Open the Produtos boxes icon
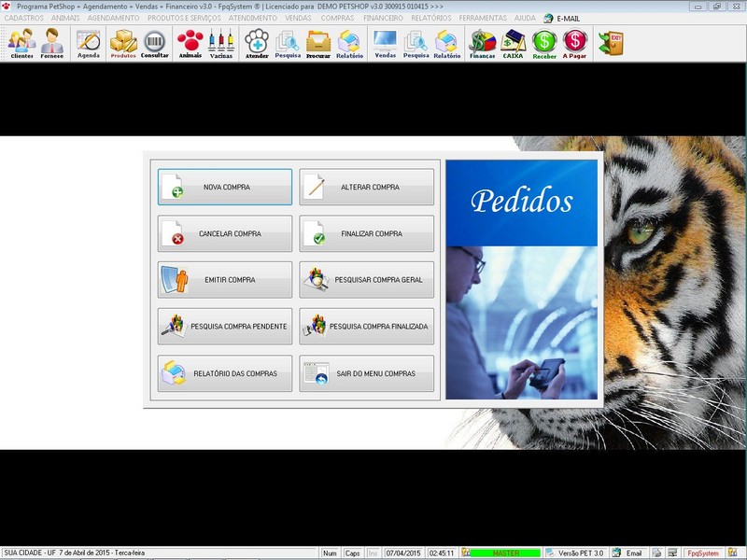Screen dimensions: 747x560 [x=123, y=43]
